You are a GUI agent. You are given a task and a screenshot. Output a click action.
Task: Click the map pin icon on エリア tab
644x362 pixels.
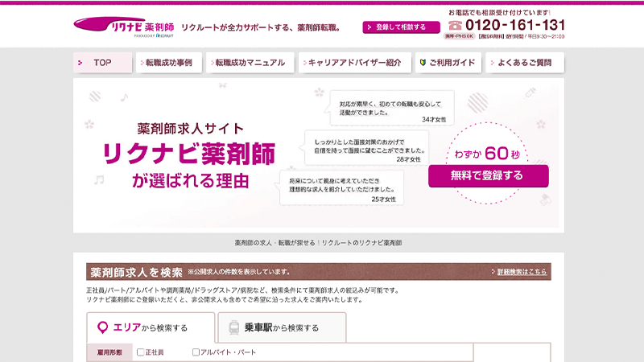[x=102, y=327]
